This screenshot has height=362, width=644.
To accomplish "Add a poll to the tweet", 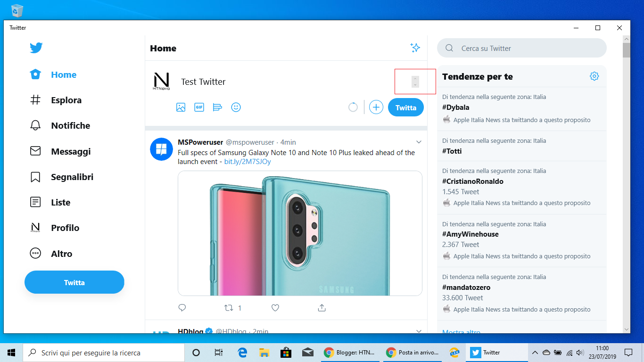I will point(217,107).
